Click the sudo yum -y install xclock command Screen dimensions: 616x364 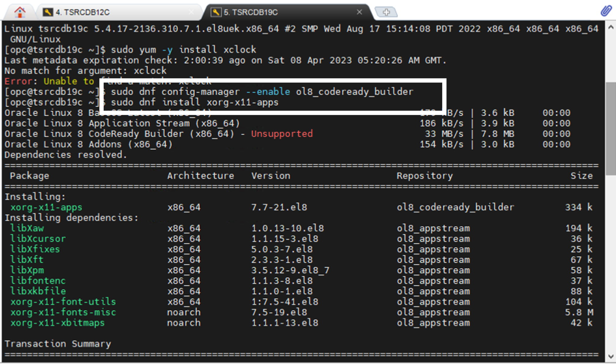pos(183,50)
